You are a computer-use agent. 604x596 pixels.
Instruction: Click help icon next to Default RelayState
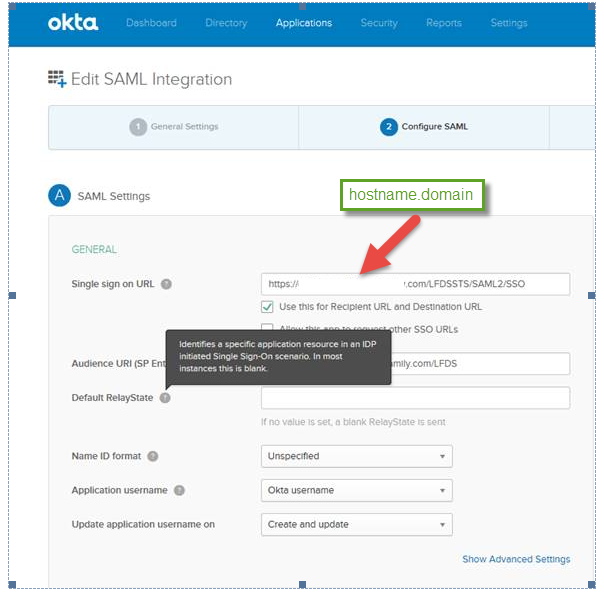[165, 398]
